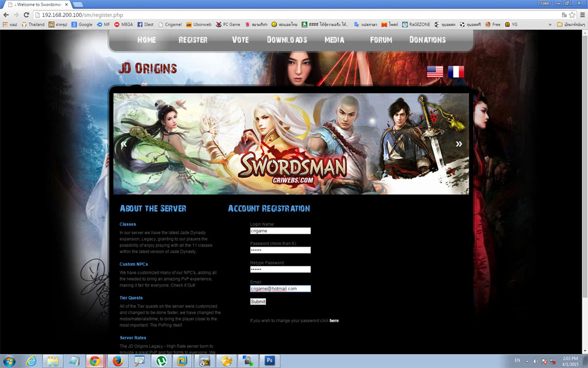Click the EN language indicator in tray

pyautogui.click(x=517, y=361)
